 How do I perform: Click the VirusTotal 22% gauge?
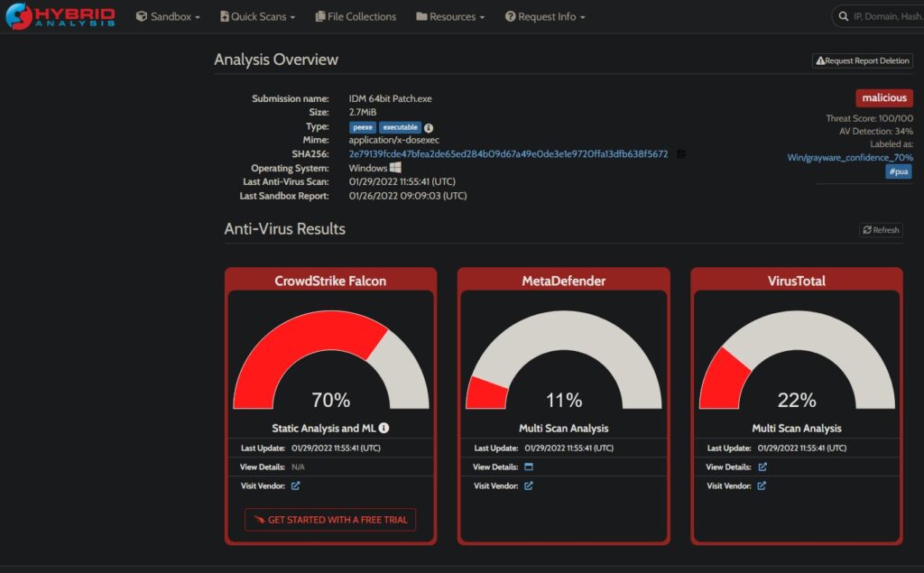click(797, 360)
